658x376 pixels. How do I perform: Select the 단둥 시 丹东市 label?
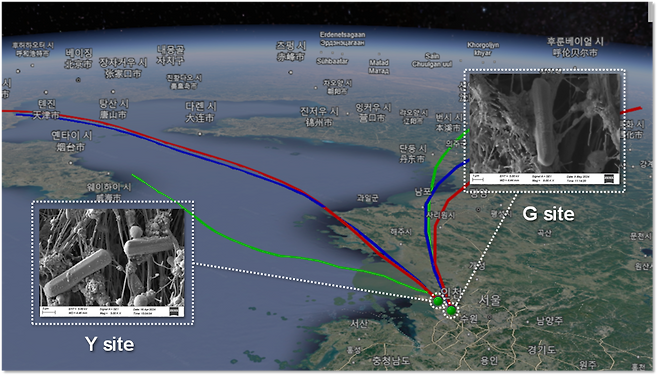tap(413, 154)
